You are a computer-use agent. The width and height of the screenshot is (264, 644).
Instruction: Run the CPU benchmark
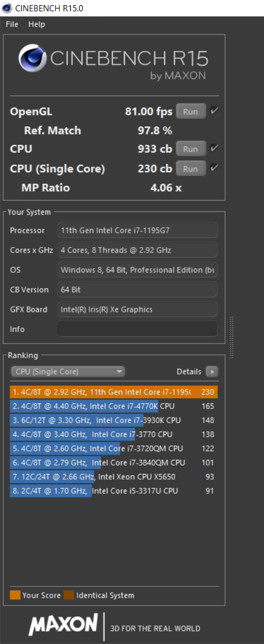point(191,149)
